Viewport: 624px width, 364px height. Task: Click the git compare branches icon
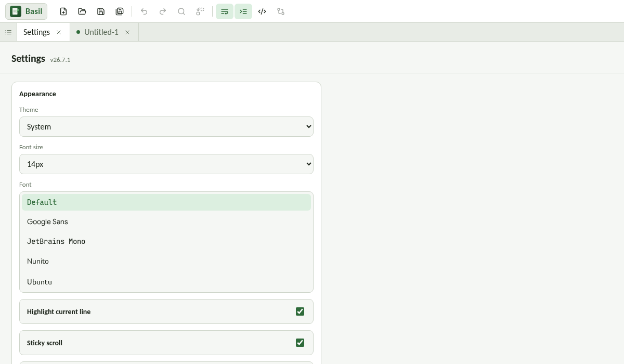[x=281, y=11]
